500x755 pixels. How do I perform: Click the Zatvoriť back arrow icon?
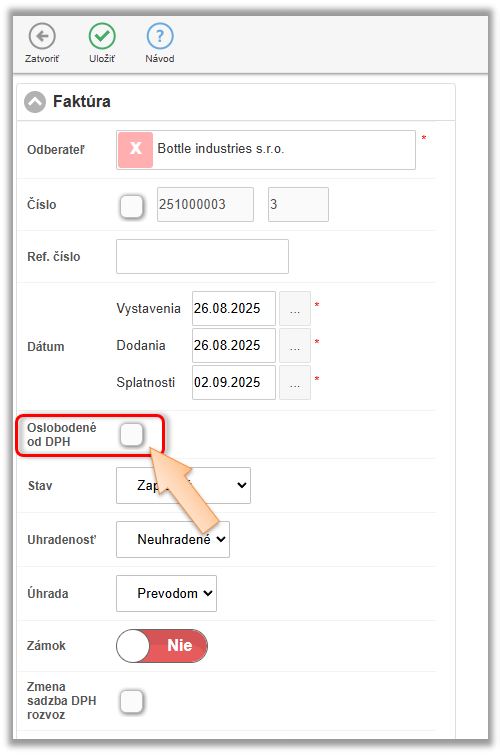(42, 36)
